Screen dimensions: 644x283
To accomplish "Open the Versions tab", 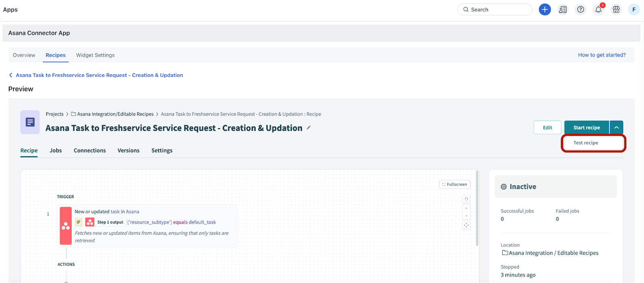I will 128,150.
